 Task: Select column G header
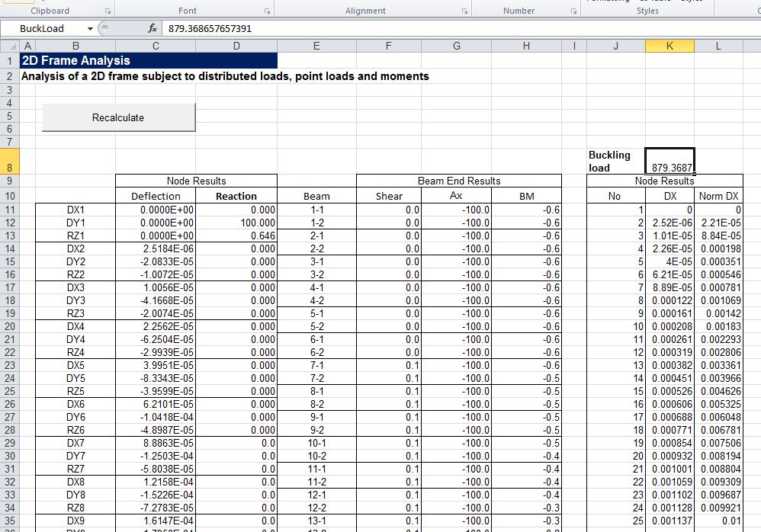coord(456,46)
